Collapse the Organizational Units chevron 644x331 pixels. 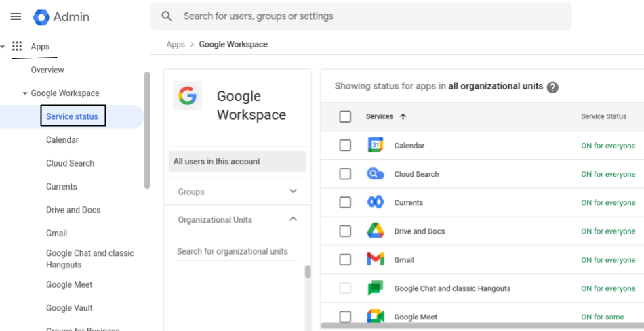(294, 219)
